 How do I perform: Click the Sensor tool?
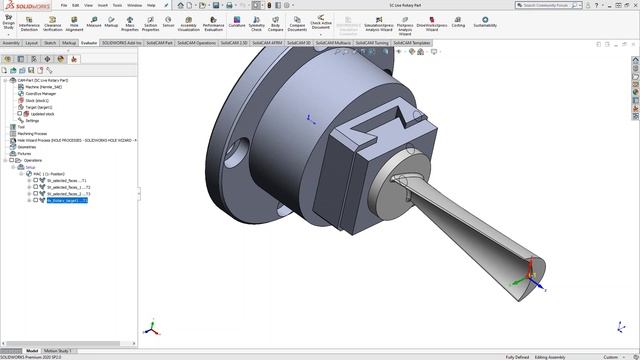tap(168, 22)
